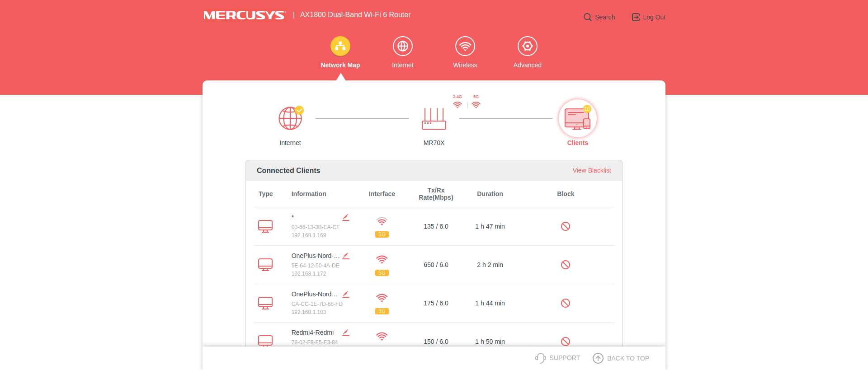Image resolution: width=868 pixels, height=370 pixels.
Task: Open the Wireless settings tab
Action: tap(465, 47)
